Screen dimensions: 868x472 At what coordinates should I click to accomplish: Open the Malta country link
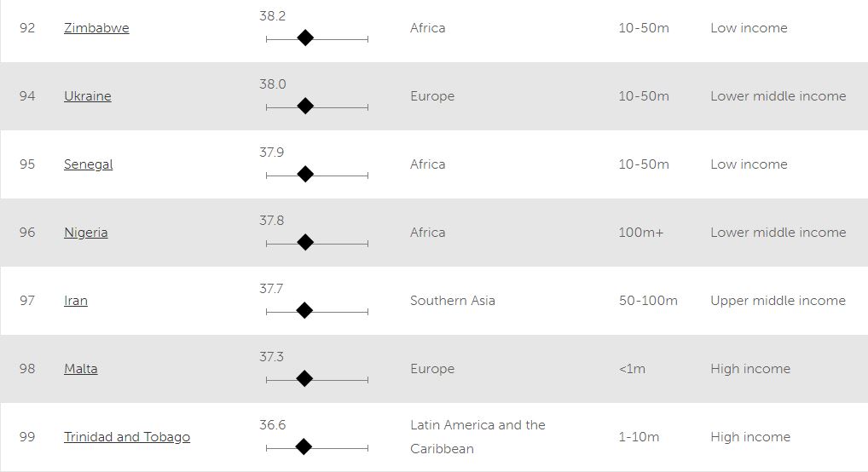pyautogui.click(x=80, y=369)
